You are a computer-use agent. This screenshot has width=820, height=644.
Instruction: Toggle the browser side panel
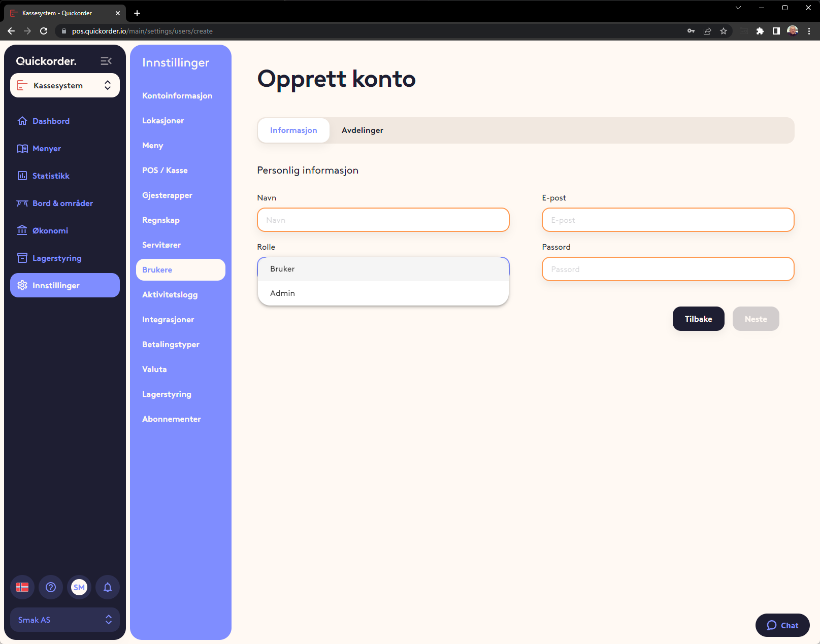tap(776, 31)
